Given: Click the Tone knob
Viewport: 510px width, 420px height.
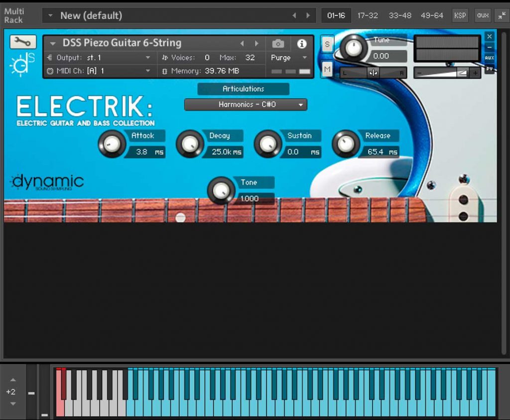Looking at the screenshot, I should (x=221, y=191).
